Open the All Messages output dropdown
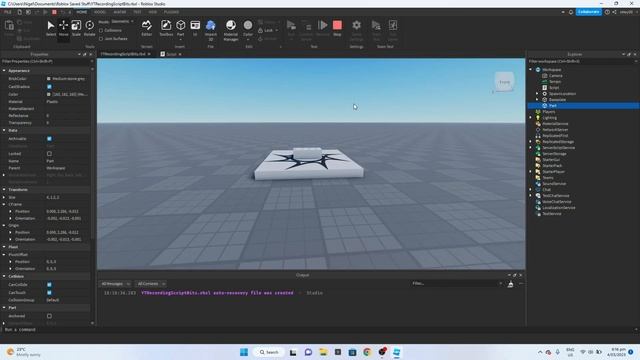The height and width of the screenshot is (360, 640). pos(116,284)
